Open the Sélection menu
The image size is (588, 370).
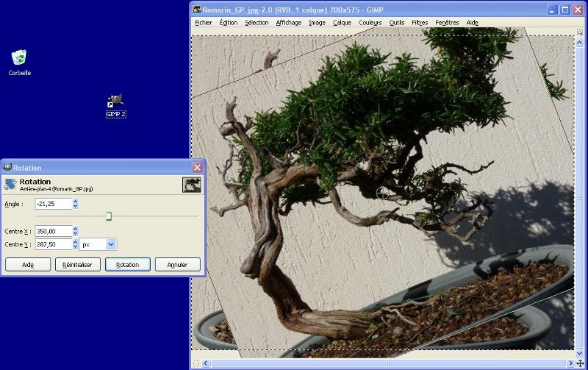pos(257,23)
